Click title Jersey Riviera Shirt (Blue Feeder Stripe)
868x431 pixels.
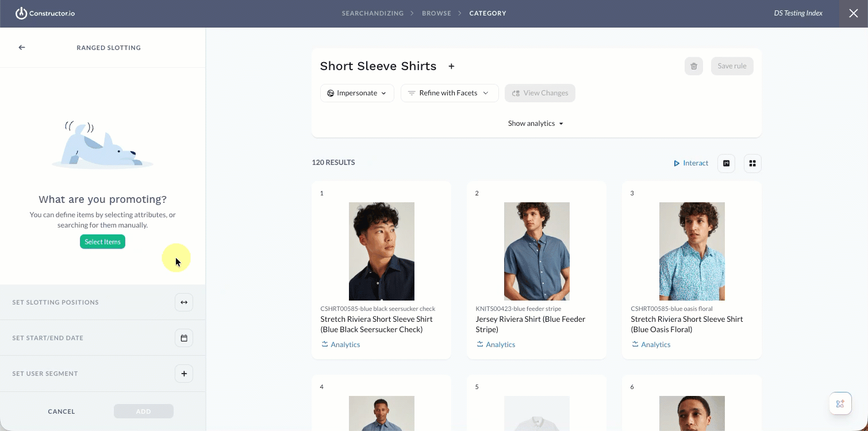pyautogui.click(x=531, y=324)
